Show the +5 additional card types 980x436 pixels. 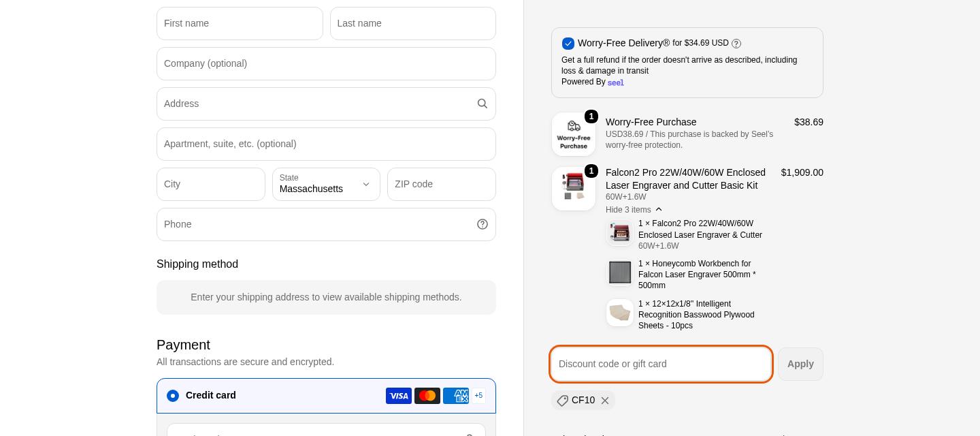click(478, 396)
